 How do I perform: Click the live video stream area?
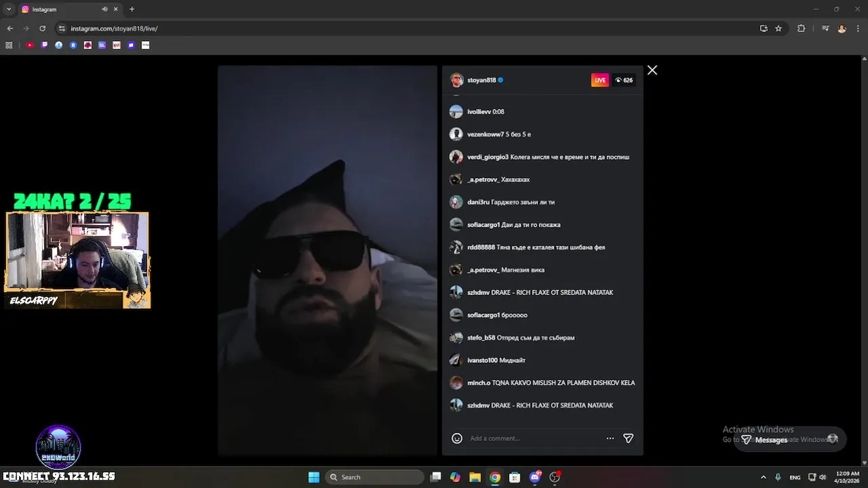(x=328, y=260)
